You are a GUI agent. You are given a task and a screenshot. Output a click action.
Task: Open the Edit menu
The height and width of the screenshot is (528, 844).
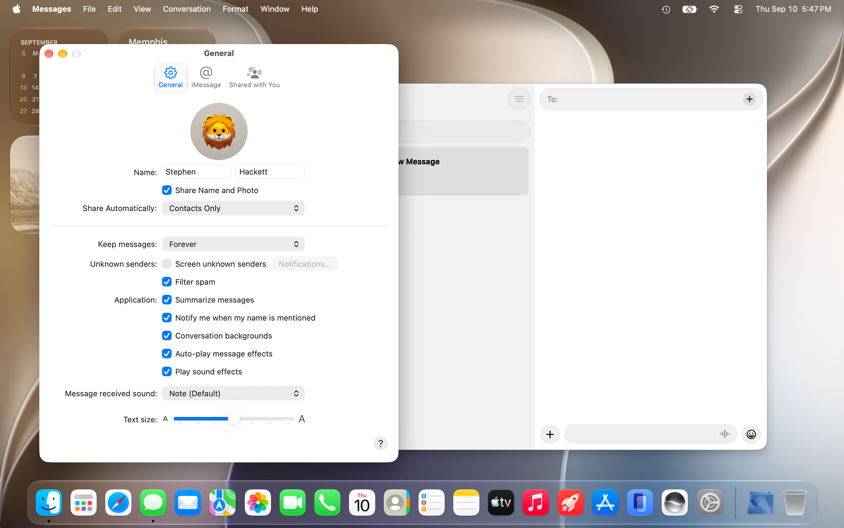coord(114,9)
